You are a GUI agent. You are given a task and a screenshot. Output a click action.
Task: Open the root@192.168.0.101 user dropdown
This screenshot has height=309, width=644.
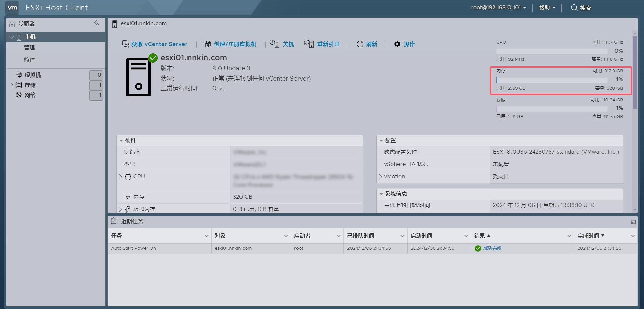coord(498,8)
